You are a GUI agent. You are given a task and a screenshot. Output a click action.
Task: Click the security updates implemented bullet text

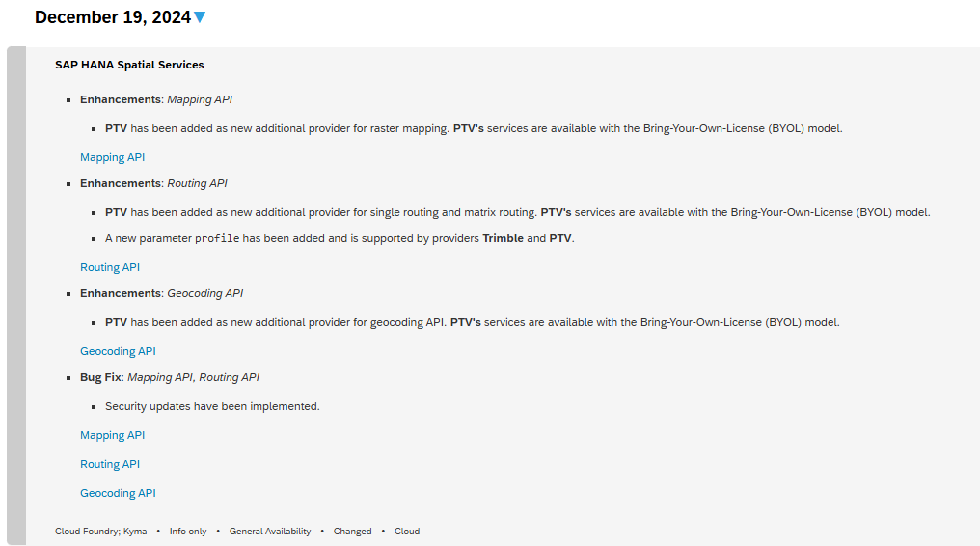[212, 406]
